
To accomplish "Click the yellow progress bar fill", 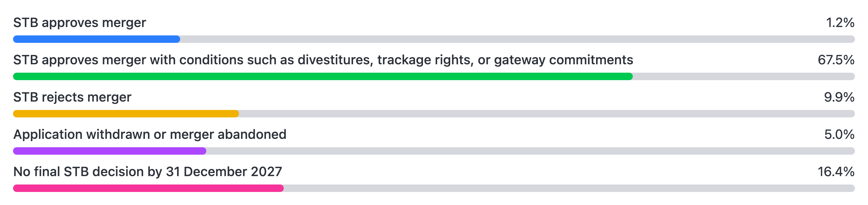I will [x=126, y=114].
